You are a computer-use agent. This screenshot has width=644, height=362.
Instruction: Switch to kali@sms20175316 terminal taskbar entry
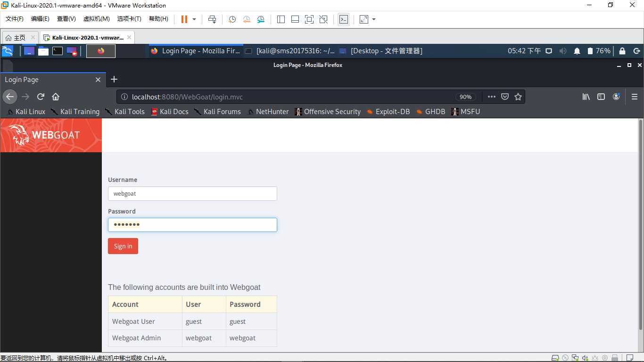(x=290, y=51)
